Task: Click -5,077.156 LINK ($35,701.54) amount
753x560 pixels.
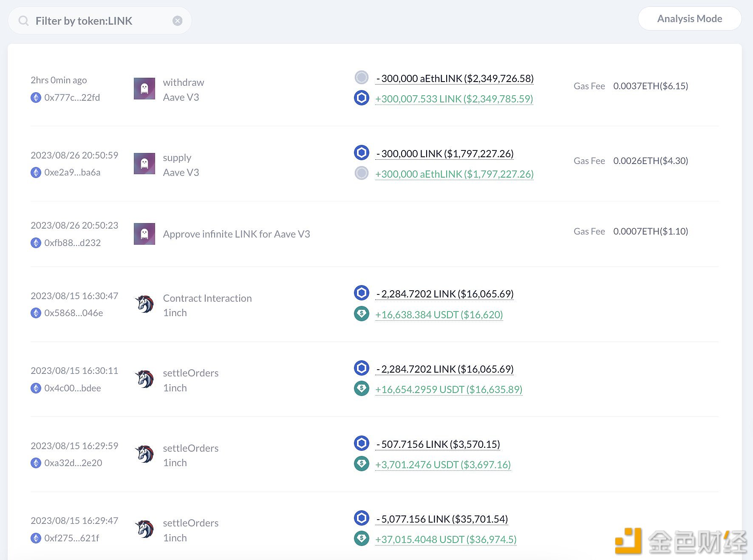Action: [442, 519]
